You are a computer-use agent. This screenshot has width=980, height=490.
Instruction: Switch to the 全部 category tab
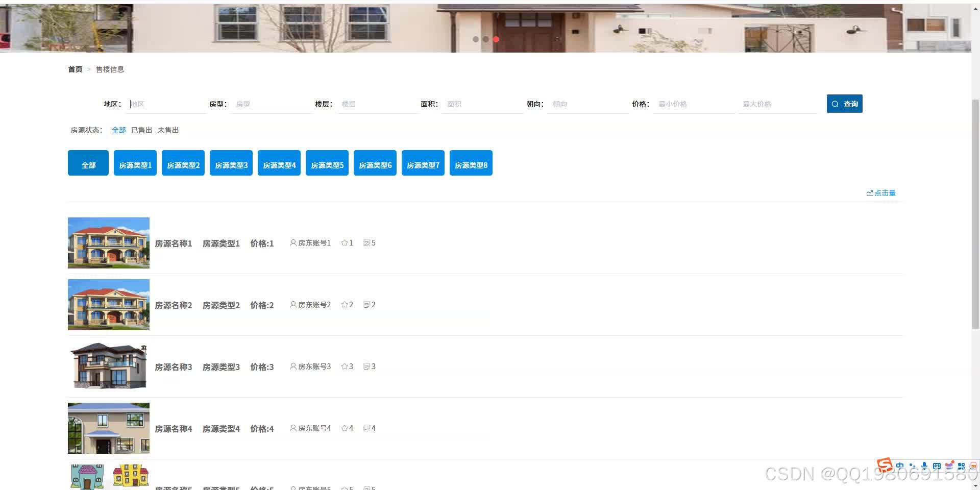[88, 163]
